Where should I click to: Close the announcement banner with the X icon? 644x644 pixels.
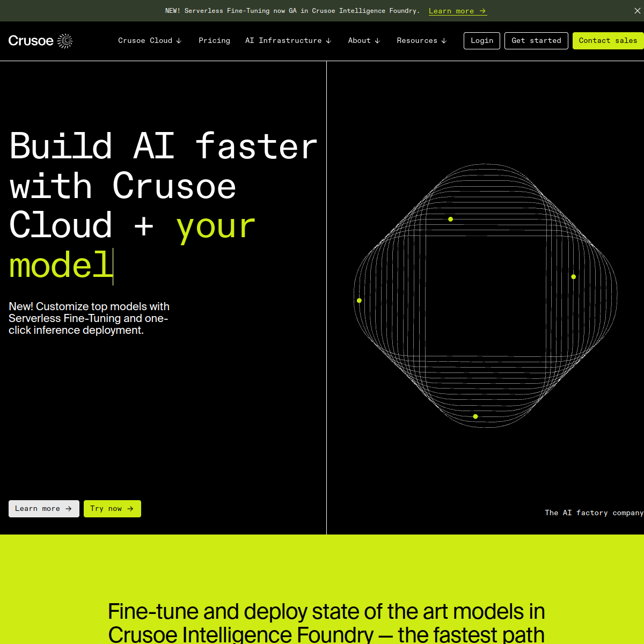click(637, 11)
